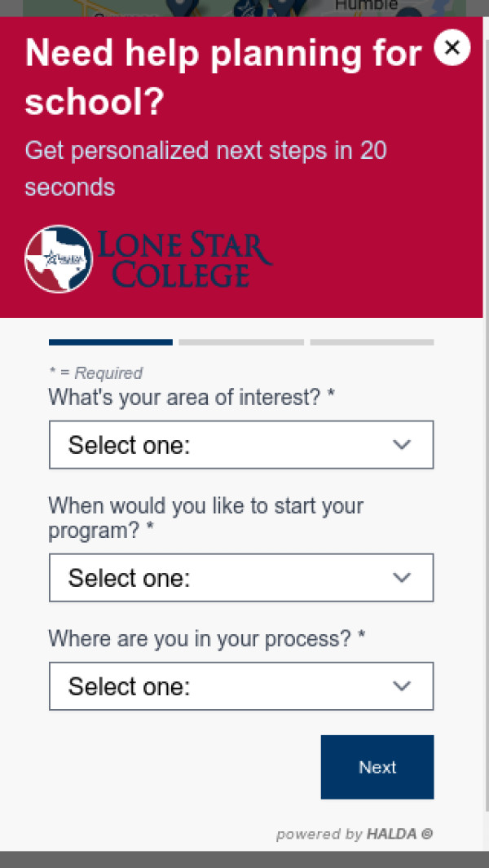Click 'Get personalized next steps in 20 seconds' text

point(205,169)
